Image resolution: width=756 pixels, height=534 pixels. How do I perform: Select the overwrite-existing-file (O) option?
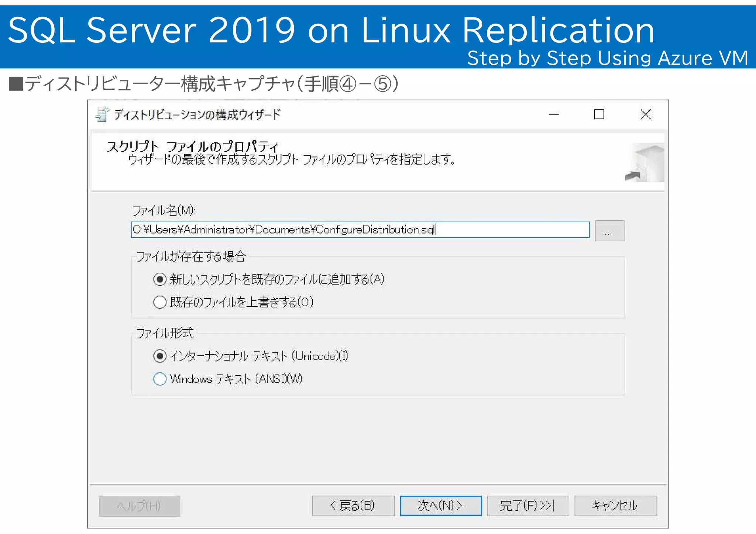[233, 302]
